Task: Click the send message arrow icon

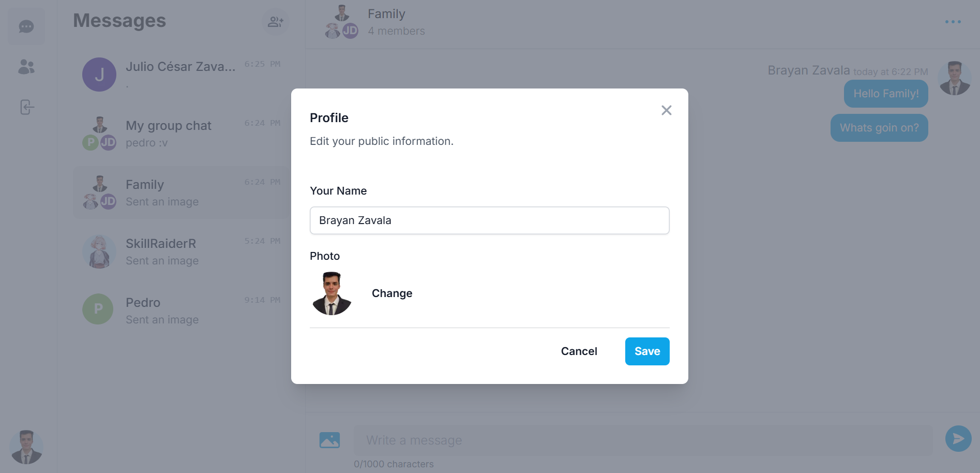Action: [958, 439]
